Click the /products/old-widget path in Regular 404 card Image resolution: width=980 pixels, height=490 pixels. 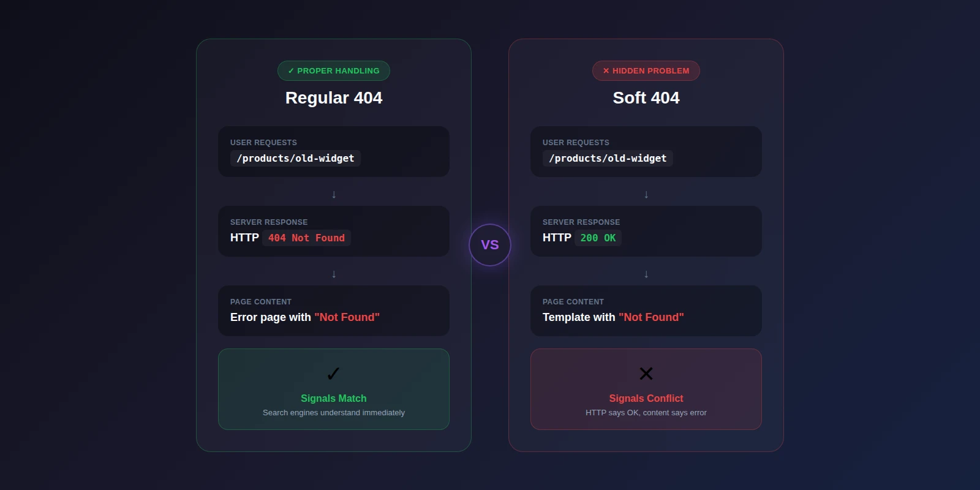point(295,159)
